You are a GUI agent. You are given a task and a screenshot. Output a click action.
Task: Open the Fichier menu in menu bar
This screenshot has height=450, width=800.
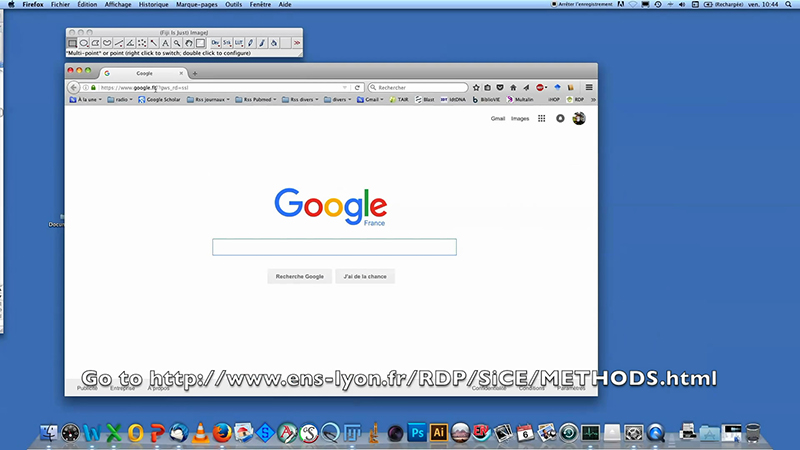click(x=60, y=4)
